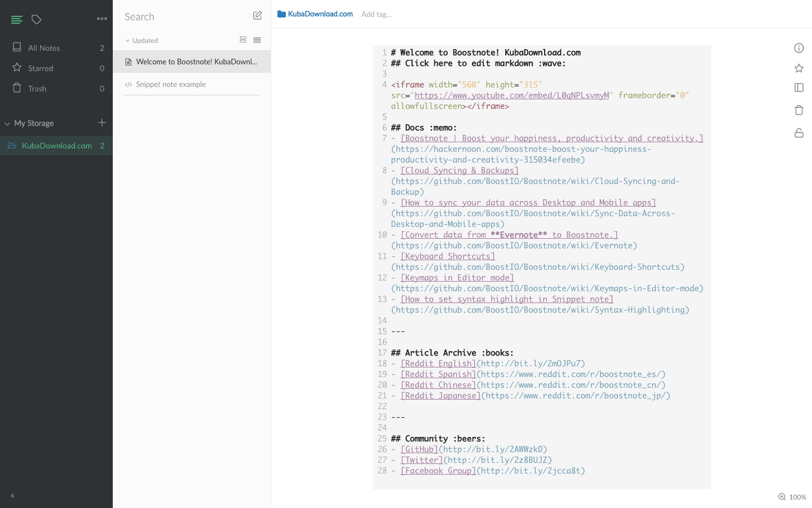Click the Facebook Group link
Image resolution: width=812 pixels, height=508 pixels.
[438, 471]
